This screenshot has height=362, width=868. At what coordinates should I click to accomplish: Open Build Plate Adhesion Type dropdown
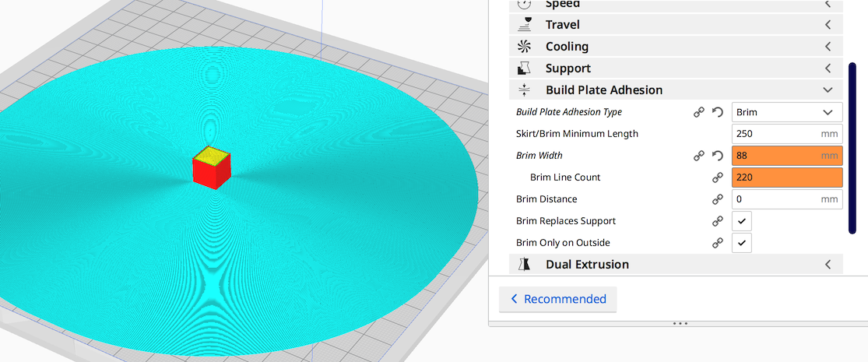[787, 112]
